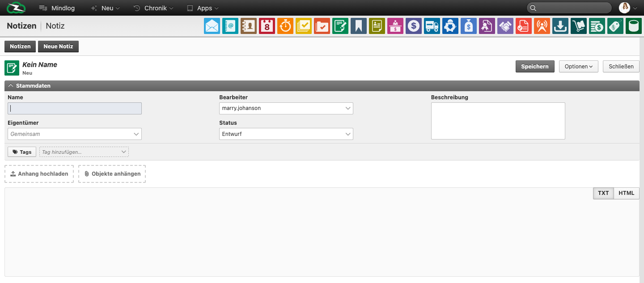The width and height of the screenshot is (644, 283).
Task: Switch editor to TXT mode
Action: tap(603, 193)
